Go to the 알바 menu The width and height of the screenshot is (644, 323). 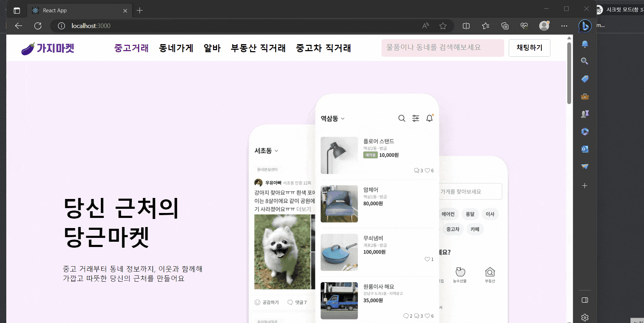(x=212, y=48)
